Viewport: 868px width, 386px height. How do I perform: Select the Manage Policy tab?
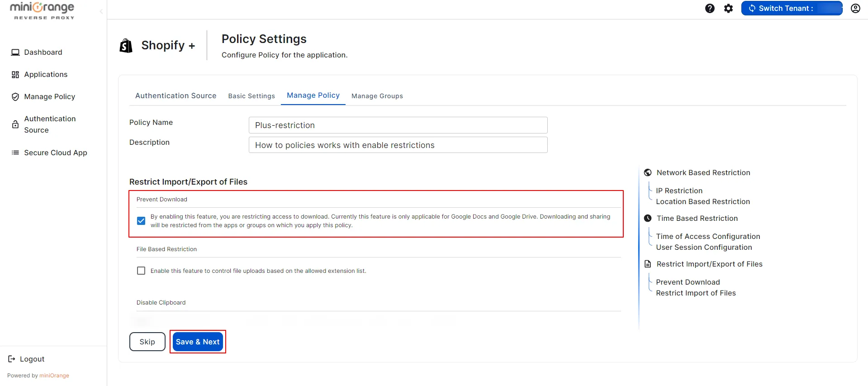click(313, 95)
